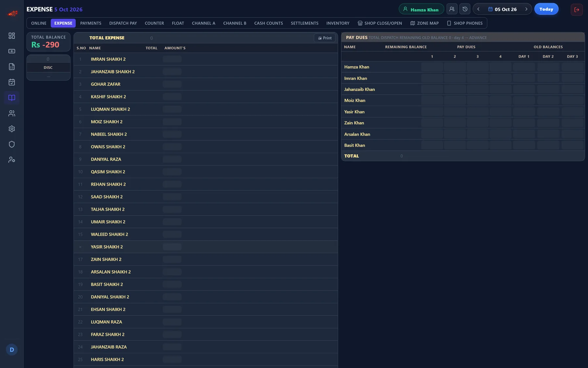Click the Hamza Khan user button
Image resolution: width=588 pixels, height=368 pixels.
coord(421,9)
